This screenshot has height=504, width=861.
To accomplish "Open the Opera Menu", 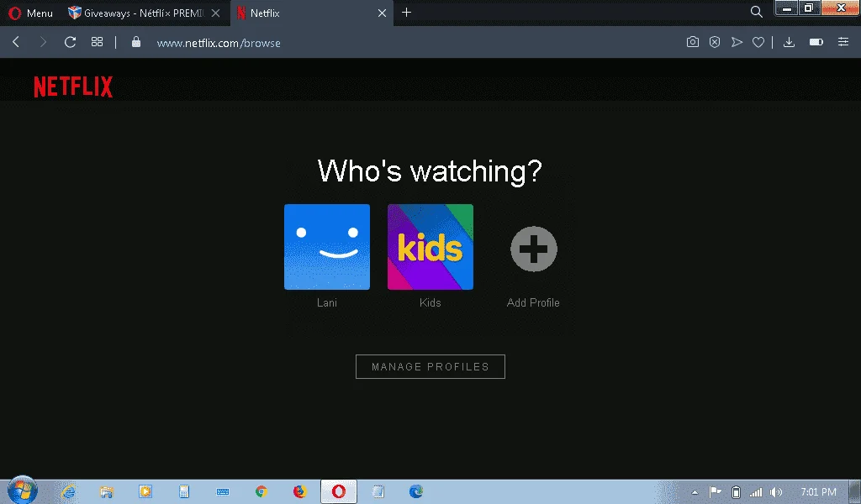I will pos(31,13).
